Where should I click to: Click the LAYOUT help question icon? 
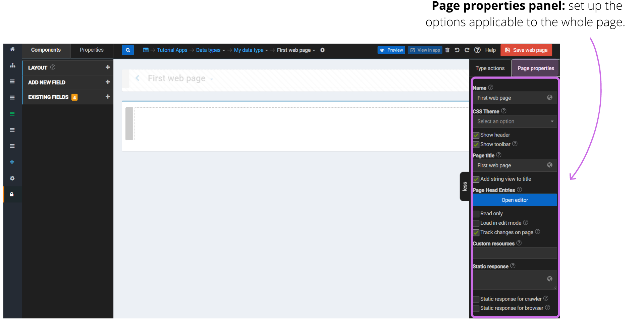click(x=53, y=67)
